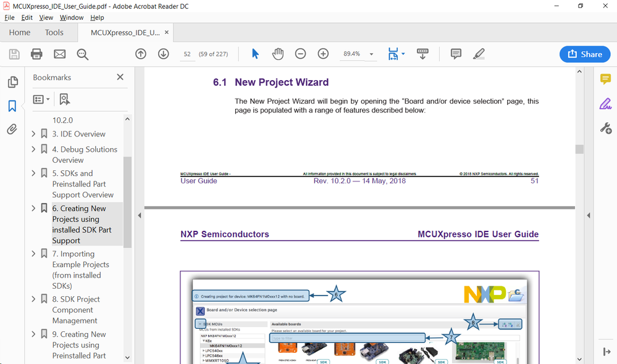Screen dimensions: 617x364
Task: Send file by email envelope icon
Action: pos(60,54)
